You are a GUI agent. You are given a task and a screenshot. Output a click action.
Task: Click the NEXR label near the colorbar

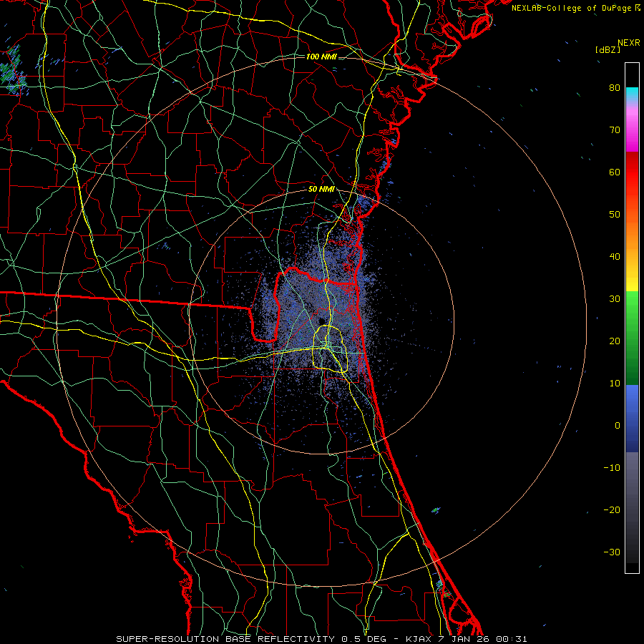(x=629, y=43)
